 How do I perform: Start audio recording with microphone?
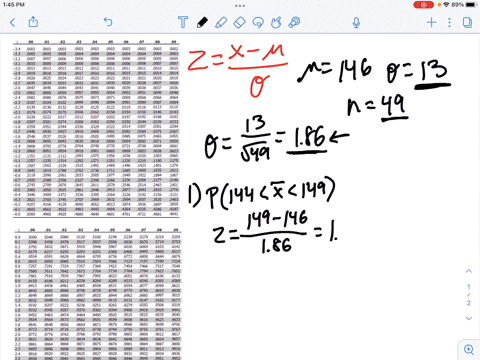(356, 22)
